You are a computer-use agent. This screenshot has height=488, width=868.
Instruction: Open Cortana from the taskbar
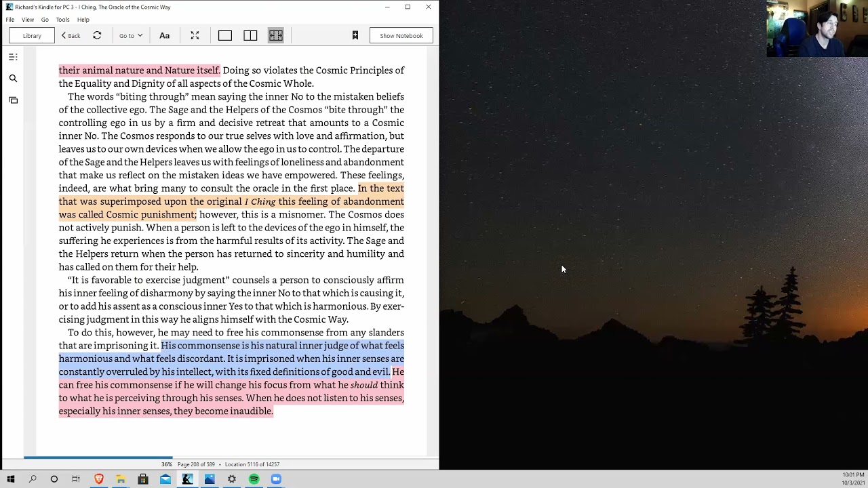tap(54, 479)
